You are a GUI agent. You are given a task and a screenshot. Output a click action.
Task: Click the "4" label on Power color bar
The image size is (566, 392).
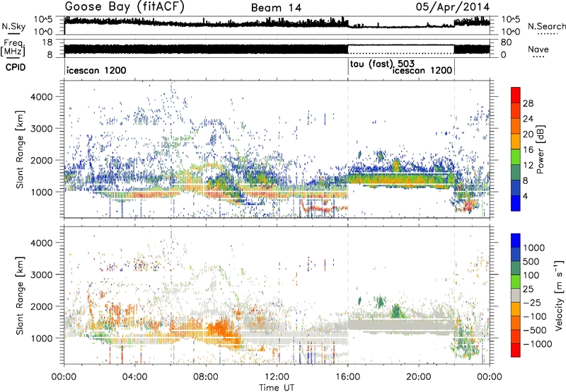525,197
